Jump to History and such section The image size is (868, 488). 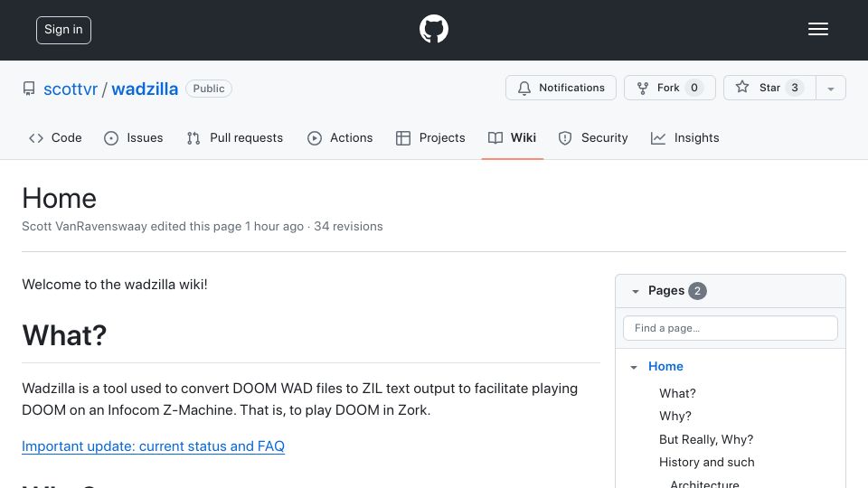point(706,462)
